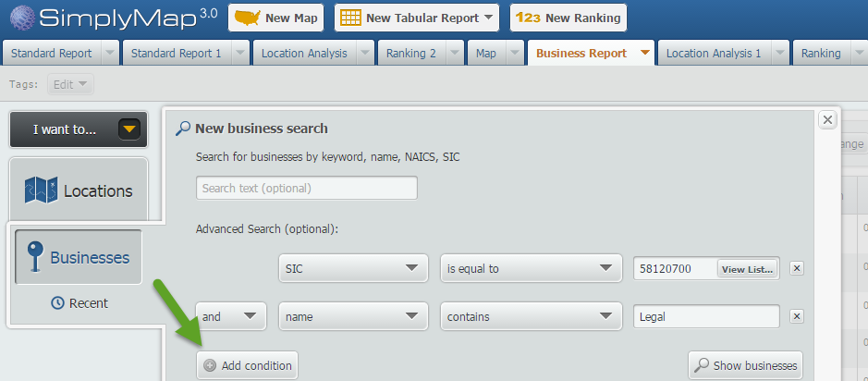Open the 'I want to...' menu

coord(78,129)
